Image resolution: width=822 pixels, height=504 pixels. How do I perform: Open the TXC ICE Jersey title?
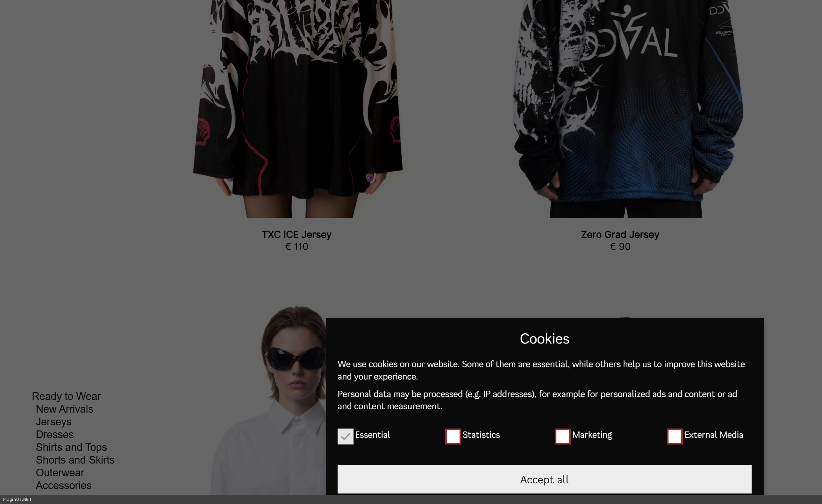coord(297,234)
